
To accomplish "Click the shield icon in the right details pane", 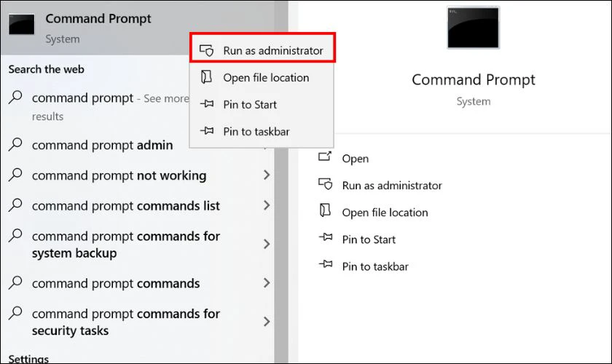I will click(x=325, y=186).
